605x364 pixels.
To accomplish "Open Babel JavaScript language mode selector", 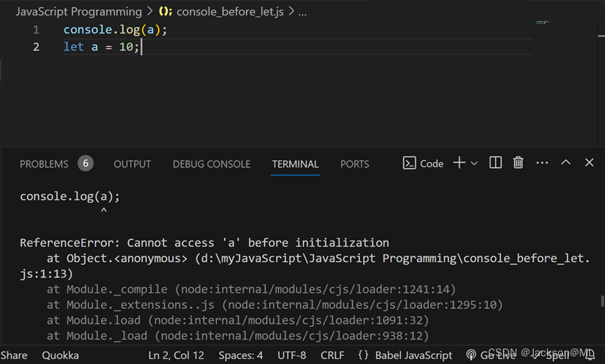I will pyautogui.click(x=414, y=355).
